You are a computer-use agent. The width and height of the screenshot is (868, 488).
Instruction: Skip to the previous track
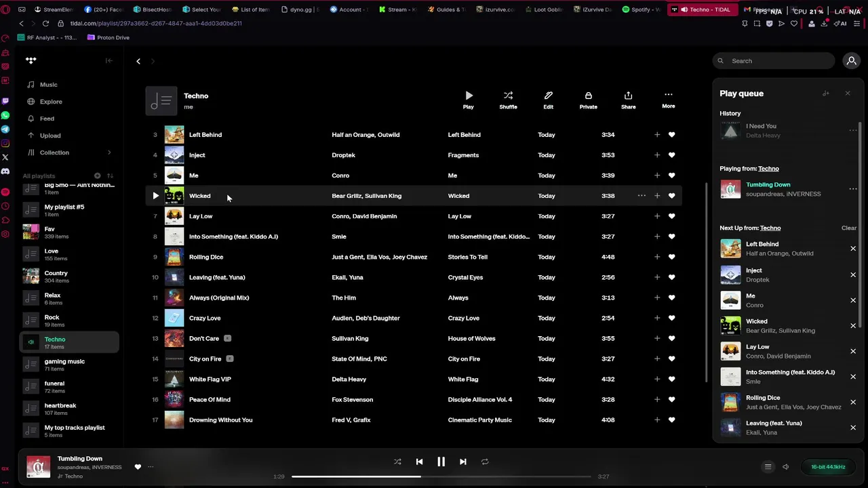pyautogui.click(x=419, y=462)
